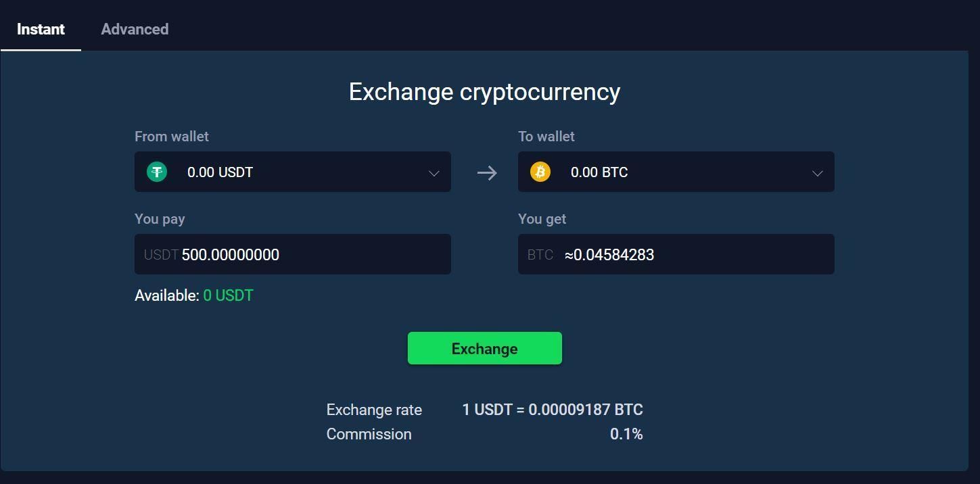Select the Instant tab

pos(41,29)
